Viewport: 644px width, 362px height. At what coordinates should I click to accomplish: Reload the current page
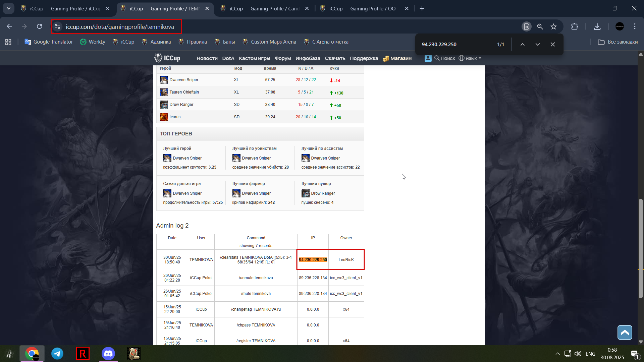(x=39, y=26)
